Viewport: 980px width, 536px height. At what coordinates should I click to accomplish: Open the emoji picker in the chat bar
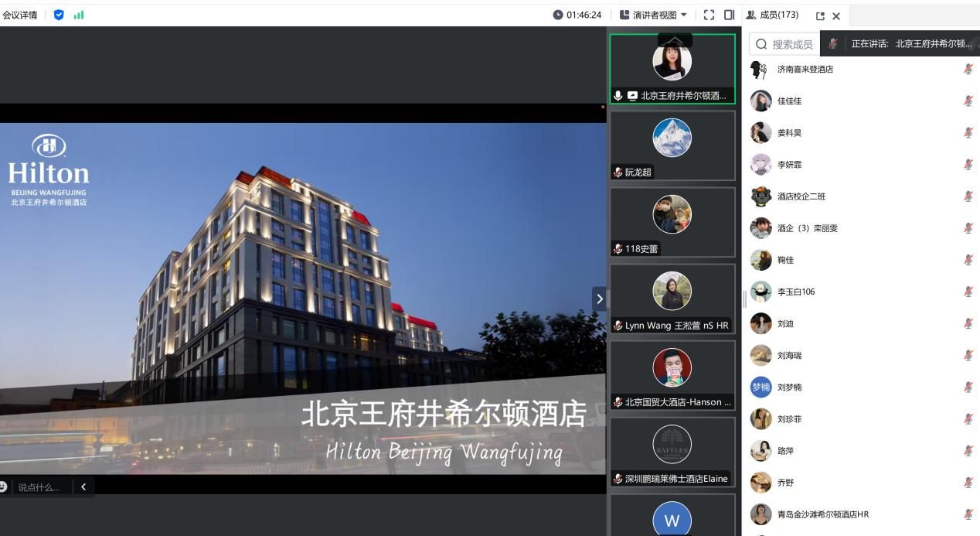coord(3,486)
